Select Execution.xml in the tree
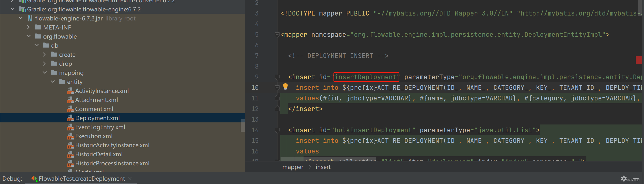Image resolution: width=644 pixels, height=184 pixels. [94, 136]
